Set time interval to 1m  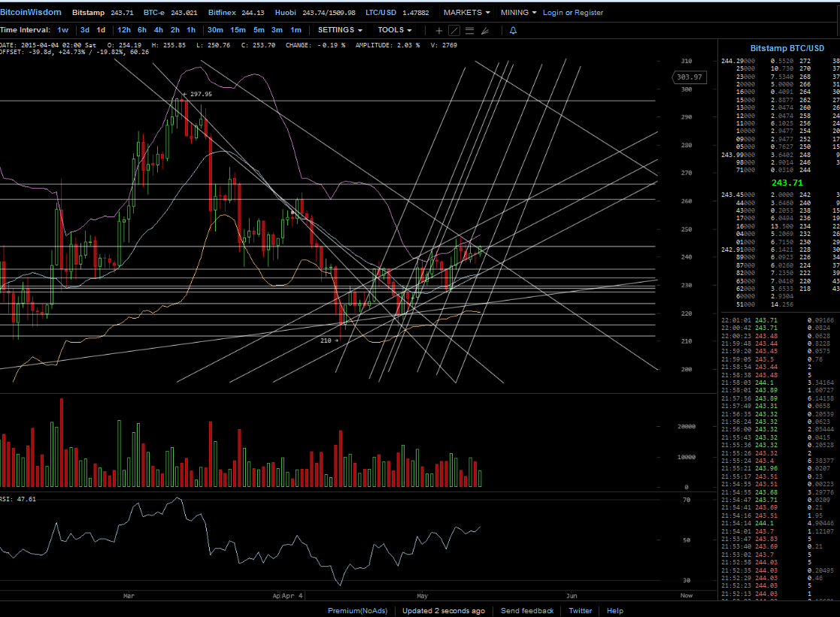pos(296,30)
